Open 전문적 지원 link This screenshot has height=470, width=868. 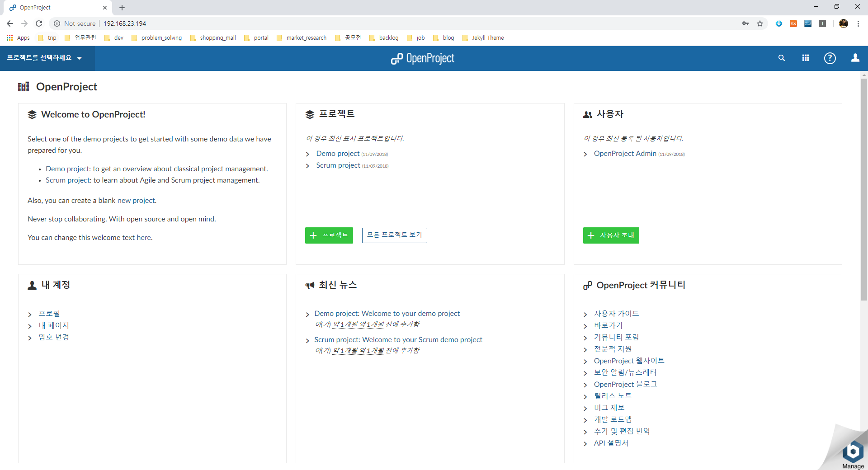[x=613, y=349]
